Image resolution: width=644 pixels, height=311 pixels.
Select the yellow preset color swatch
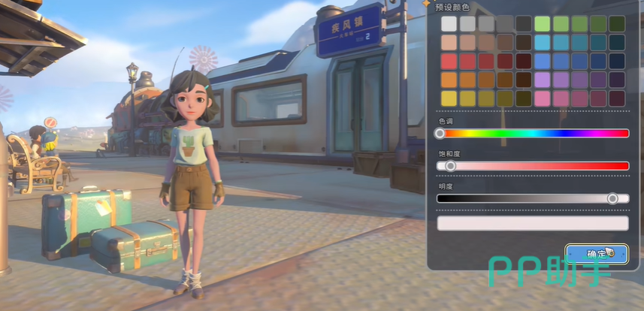[x=449, y=98]
